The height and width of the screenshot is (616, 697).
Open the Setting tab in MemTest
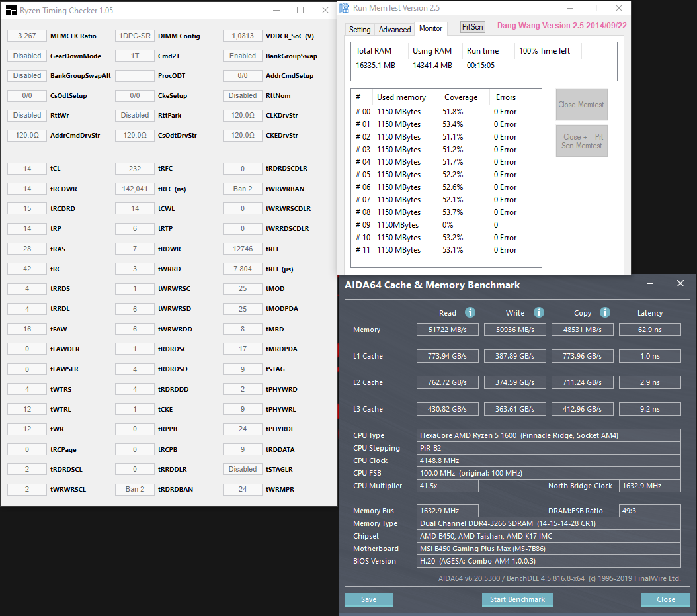click(360, 29)
